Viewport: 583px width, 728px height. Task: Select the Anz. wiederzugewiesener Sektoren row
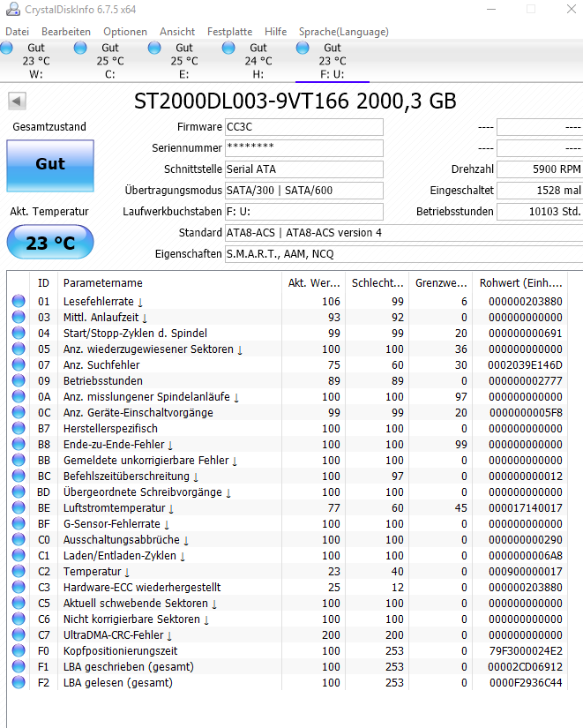pyautogui.click(x=287, y=349)
